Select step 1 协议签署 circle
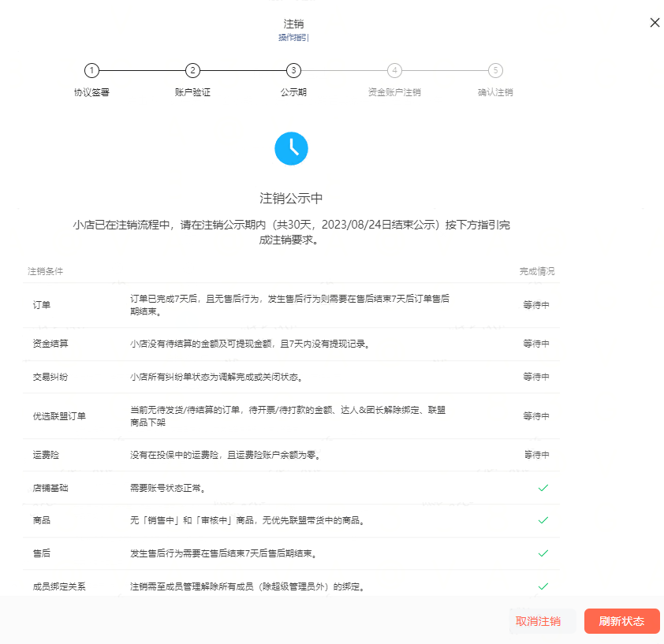Screen dimensions: 664x644 tap(91, 70)
